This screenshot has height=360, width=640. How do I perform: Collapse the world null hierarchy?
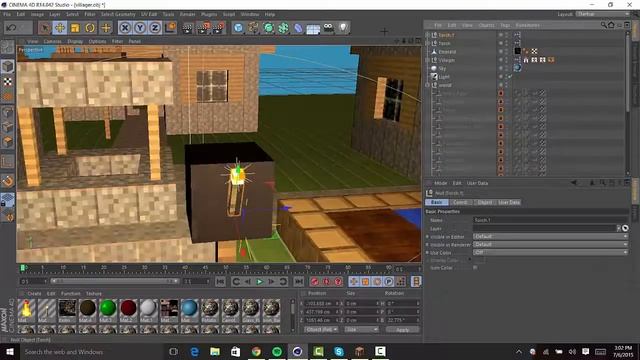pyautogui.click(x=427, y=85)
